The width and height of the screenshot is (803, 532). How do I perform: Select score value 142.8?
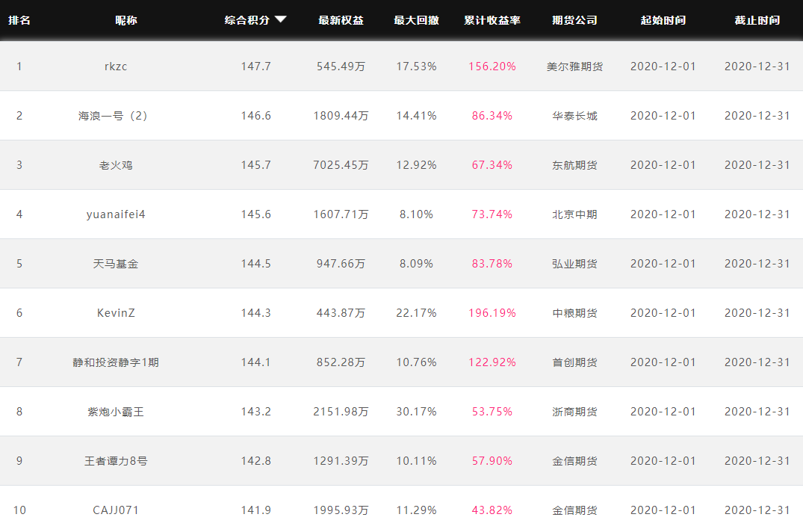[x=256, y=461]
